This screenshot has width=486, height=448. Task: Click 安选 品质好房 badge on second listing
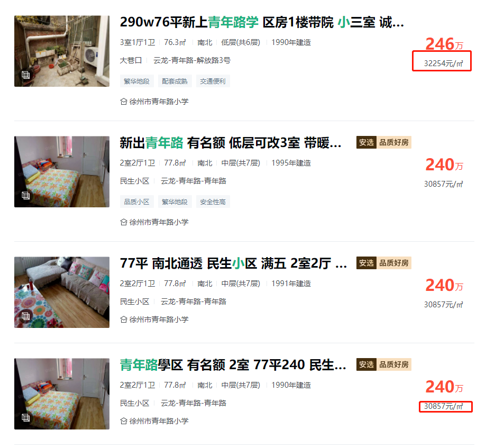pyautogui.click(x=384, y=142)
